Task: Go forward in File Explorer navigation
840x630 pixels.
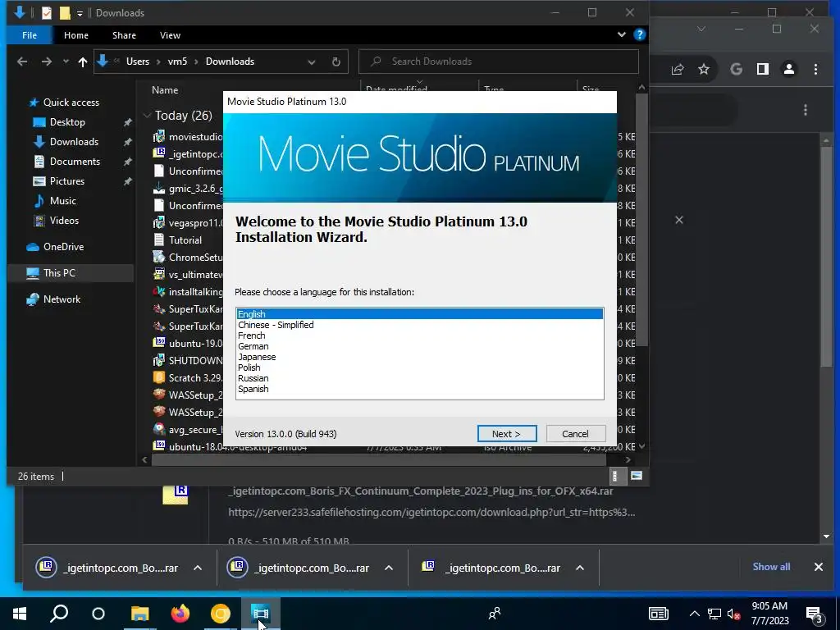Action: point(47,62)
